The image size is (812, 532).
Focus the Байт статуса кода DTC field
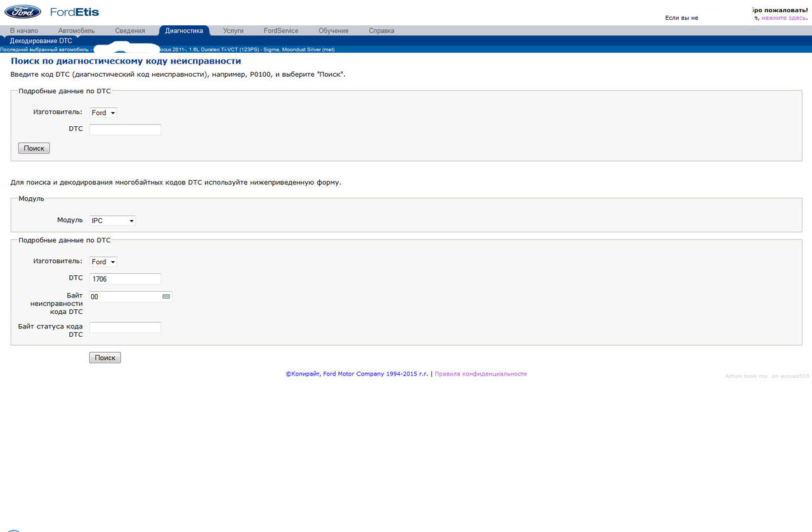pyautogui.click(x=126, y=327)
